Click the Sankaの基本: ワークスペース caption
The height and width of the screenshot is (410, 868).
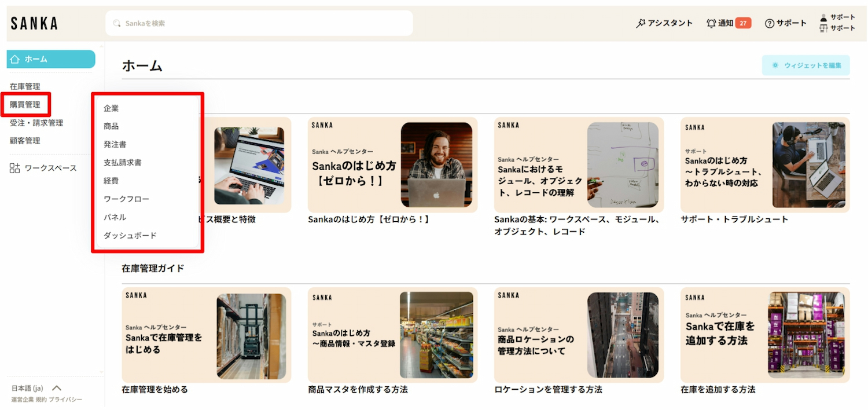pyautogui.click(x=577, y=225)
